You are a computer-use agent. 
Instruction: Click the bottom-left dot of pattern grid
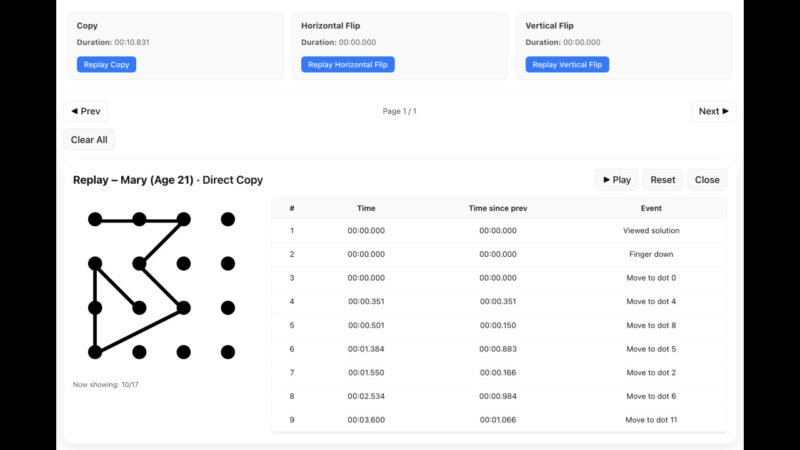(x=95, y=352)
